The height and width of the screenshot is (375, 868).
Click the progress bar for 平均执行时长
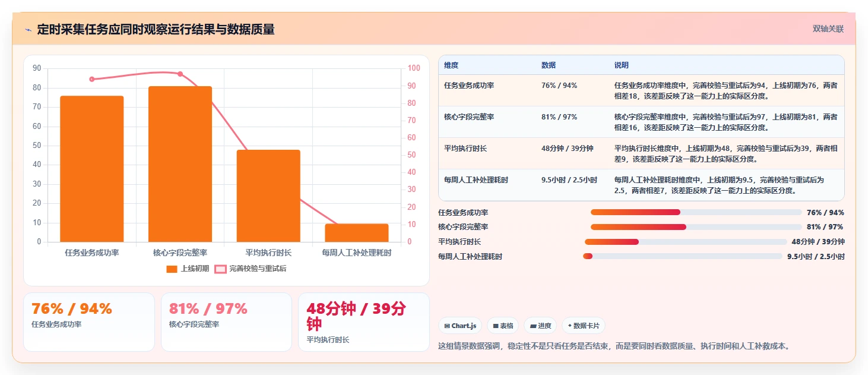pyautogui.click(x=686, y=242)
